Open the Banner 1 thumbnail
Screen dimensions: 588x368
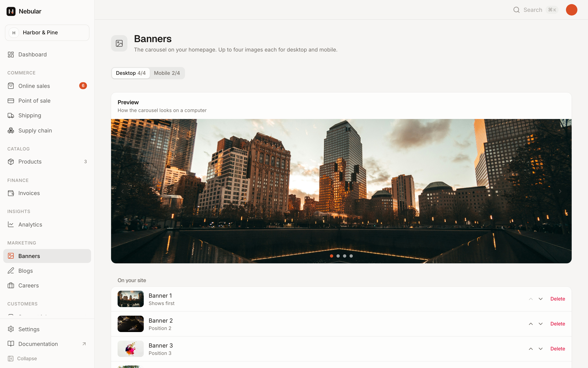pos(131,299)
